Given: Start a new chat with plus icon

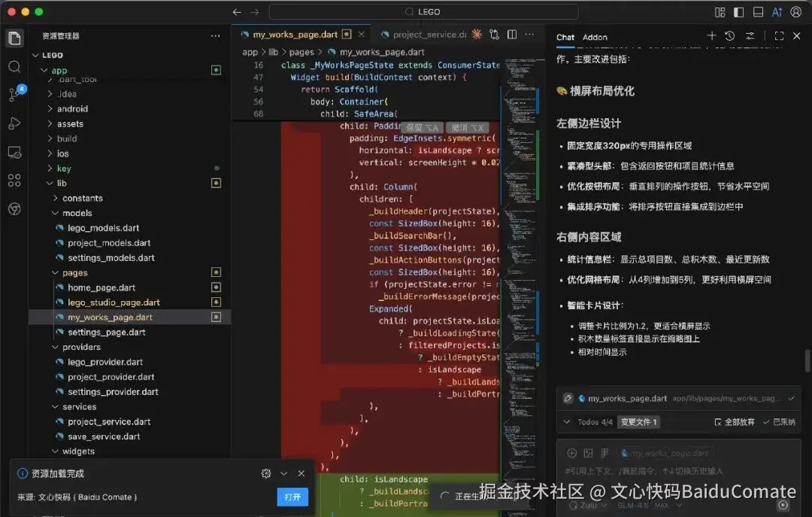Looking at the screenshot, I should [711, 36].
